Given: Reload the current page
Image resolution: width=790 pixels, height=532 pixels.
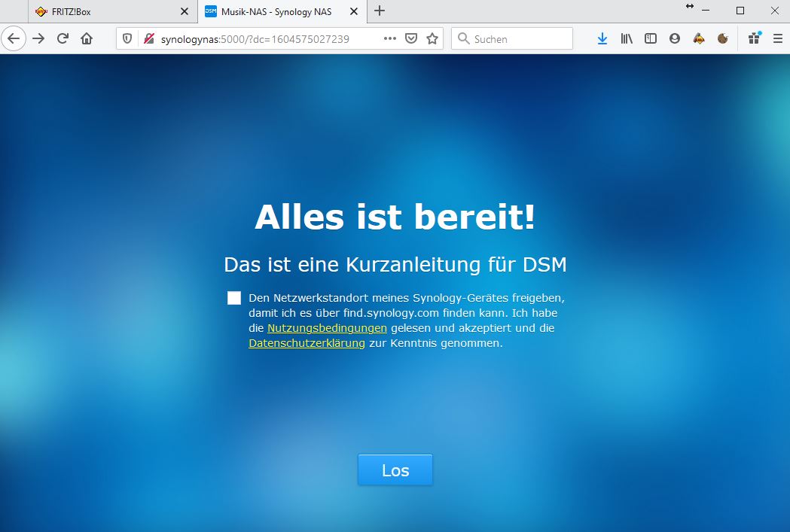Looking at the screenshot, I should (x=63, y=39).
